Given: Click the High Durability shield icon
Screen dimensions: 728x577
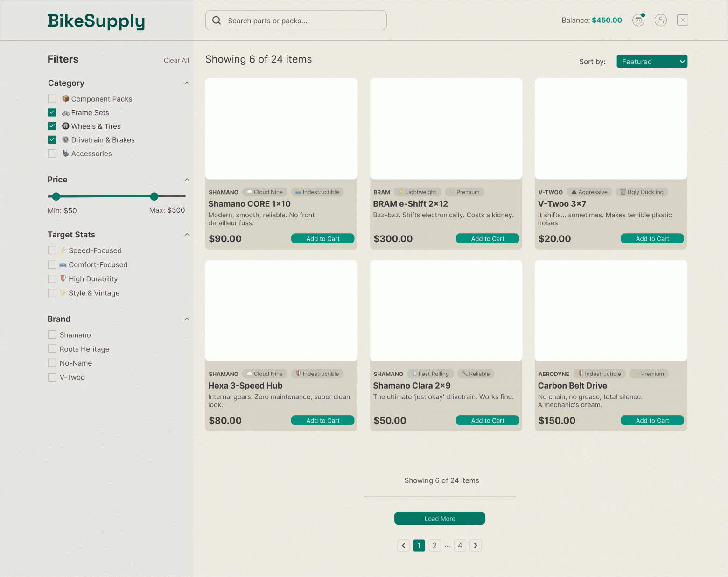Looking at the screenshot, I should [x=63, y=278].
